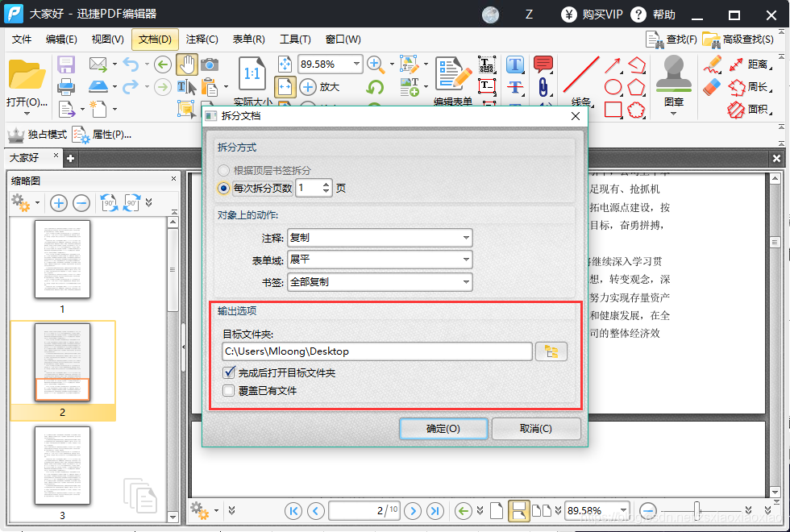
Task: Expand the 图章 dropdown arrow
Action: pyautogui.click(x=674, y=114)
